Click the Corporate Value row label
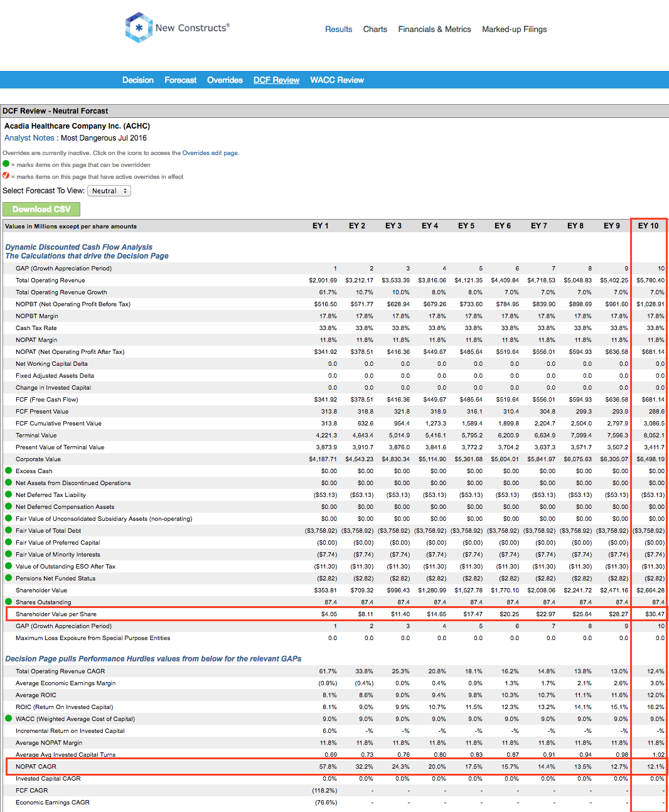 (38, 459)
